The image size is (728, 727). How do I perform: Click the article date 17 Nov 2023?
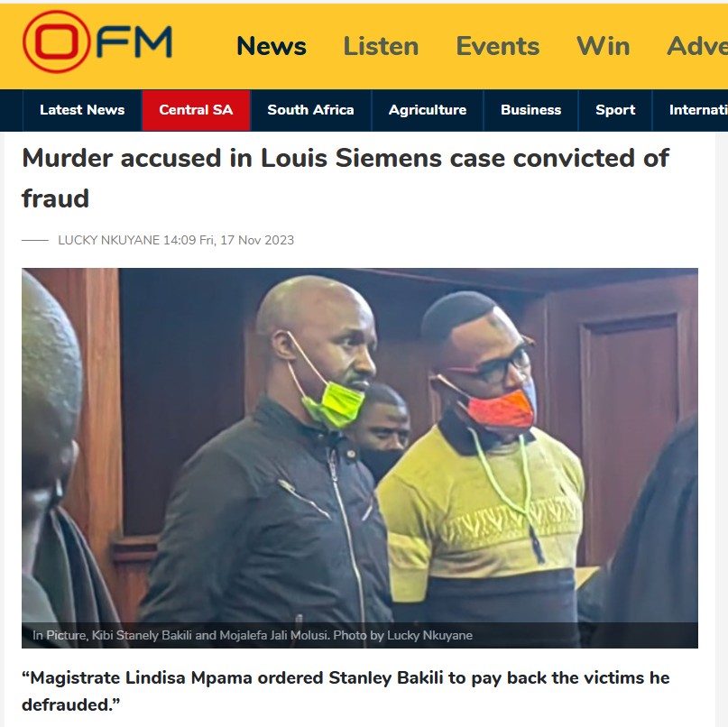click(257, 240)
